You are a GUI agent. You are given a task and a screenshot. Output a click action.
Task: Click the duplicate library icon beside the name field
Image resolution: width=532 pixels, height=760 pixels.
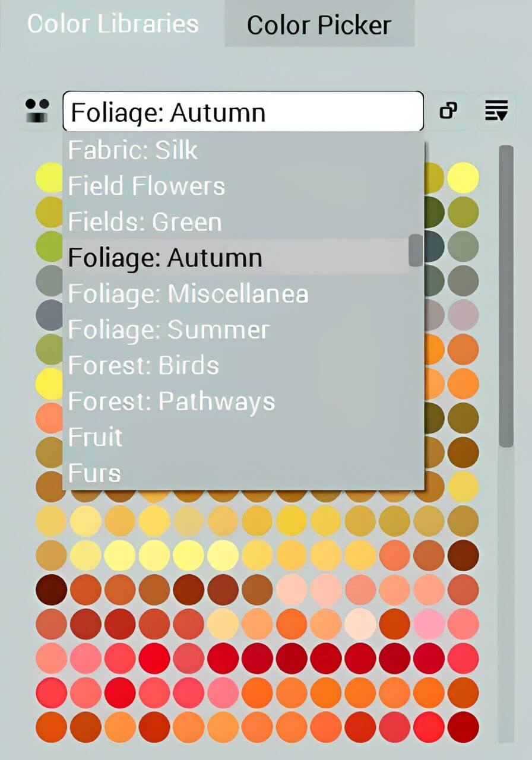coord(449,110)
